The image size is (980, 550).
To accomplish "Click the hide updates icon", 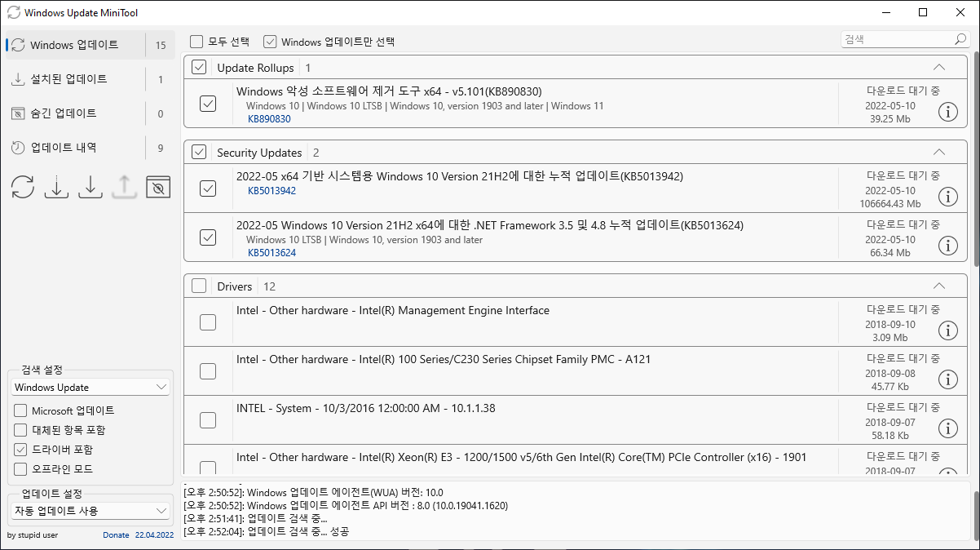I will pyautogui.click(x=158, y=187).
